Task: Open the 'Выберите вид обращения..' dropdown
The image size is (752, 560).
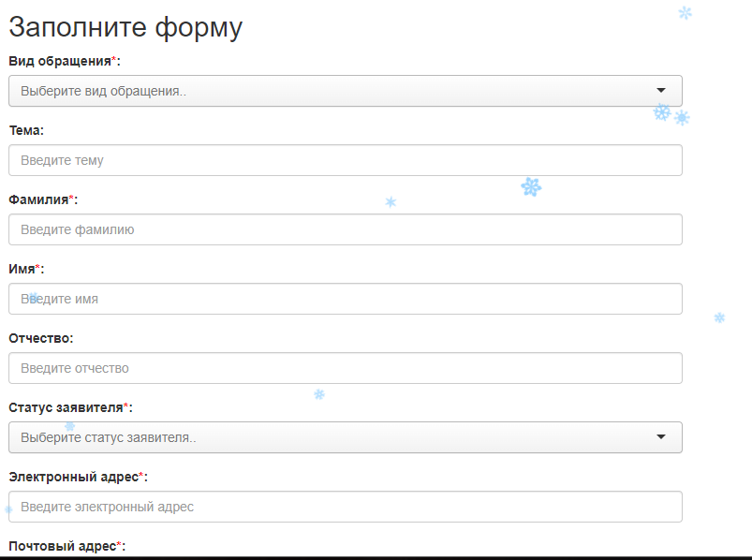Action: pyautogui.click(x=346, y=91)
